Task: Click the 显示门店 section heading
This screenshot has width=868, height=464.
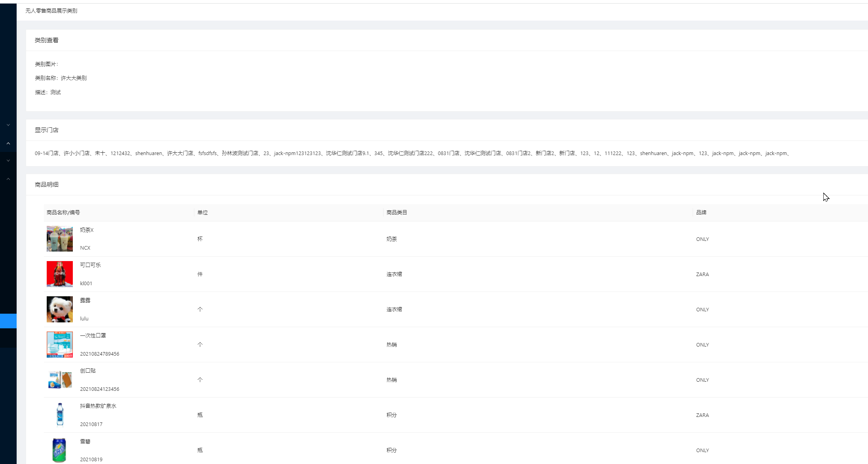Action: coord(47,130)
